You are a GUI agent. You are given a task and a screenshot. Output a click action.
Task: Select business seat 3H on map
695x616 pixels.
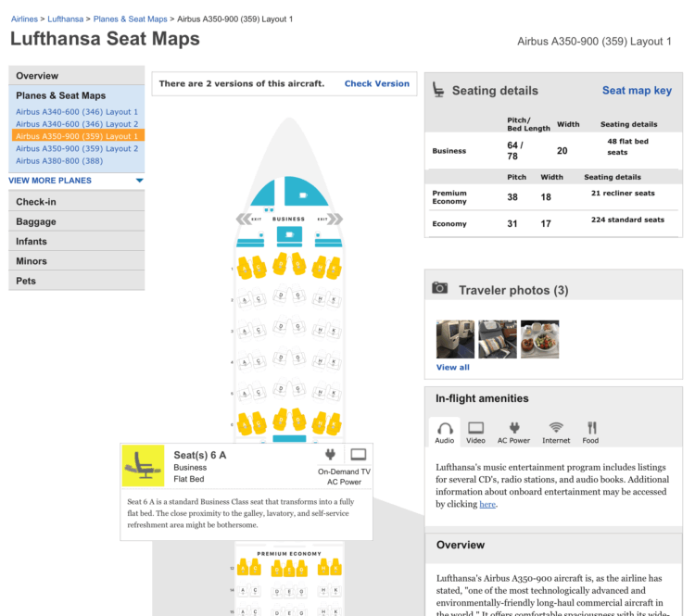click(320, 330)
